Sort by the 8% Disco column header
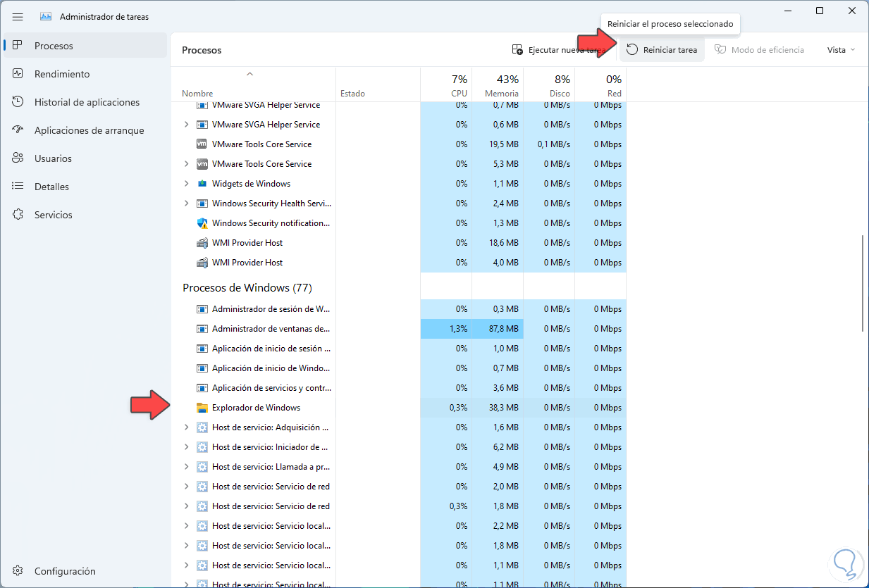869x588 pixels. tap(549, 85)
